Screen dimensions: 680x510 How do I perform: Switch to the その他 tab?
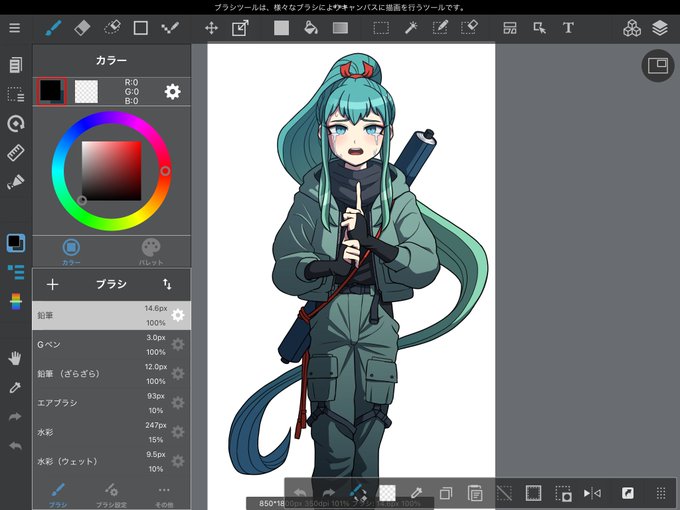pos(164,495)
